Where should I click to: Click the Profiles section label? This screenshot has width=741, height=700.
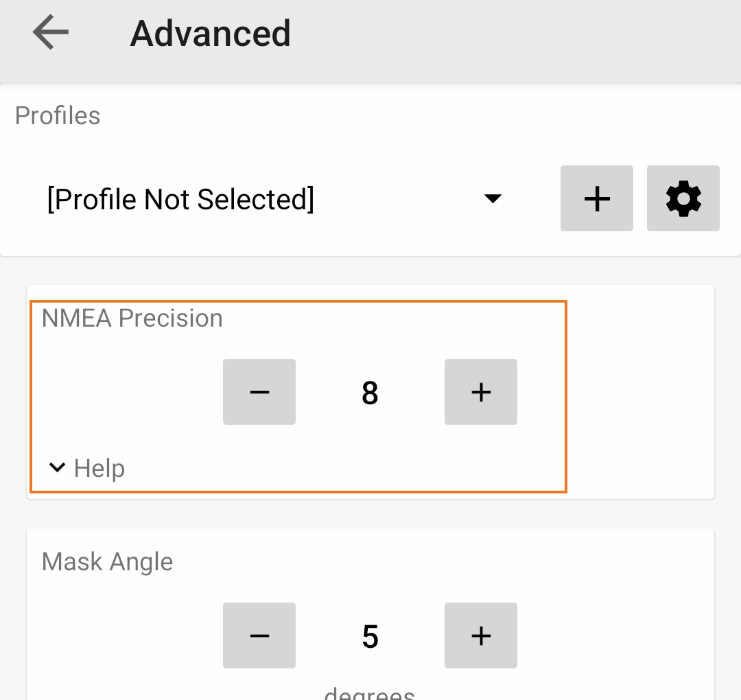pyautogui.click(x=58, y=115)
